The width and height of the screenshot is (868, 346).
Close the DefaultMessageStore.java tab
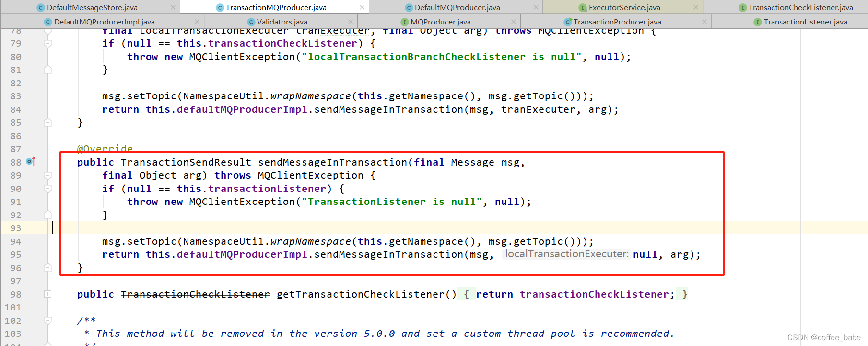point(173,7)
